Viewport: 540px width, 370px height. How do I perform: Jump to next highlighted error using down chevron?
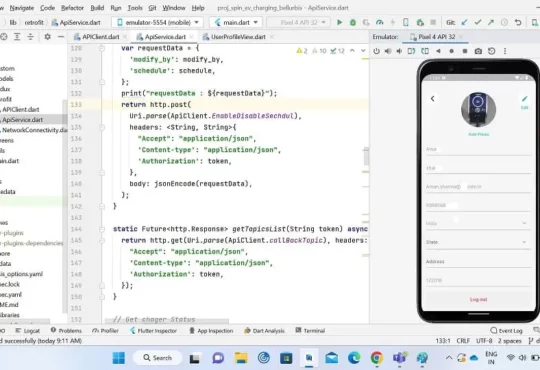(x=363, y=51)
